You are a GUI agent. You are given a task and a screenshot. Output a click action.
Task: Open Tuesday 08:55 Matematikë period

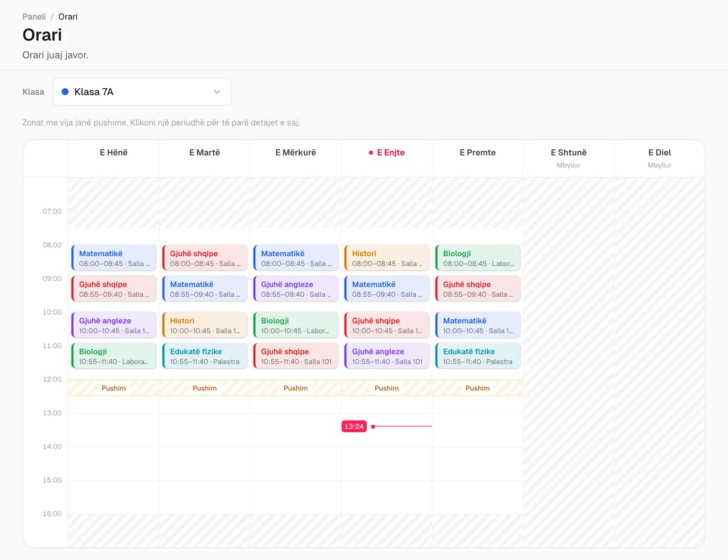point(205,289)
